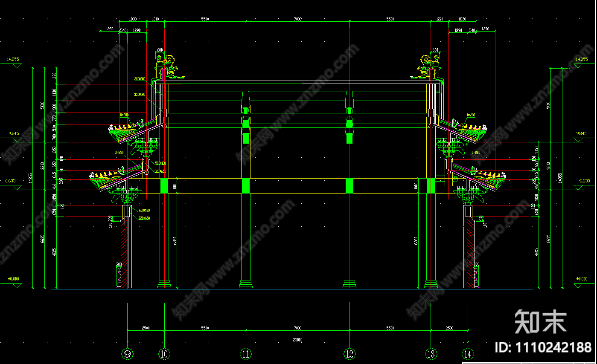Click the 6390 column height text near axis 13
This screenshot has width=597, height=364.
(415, 241)
